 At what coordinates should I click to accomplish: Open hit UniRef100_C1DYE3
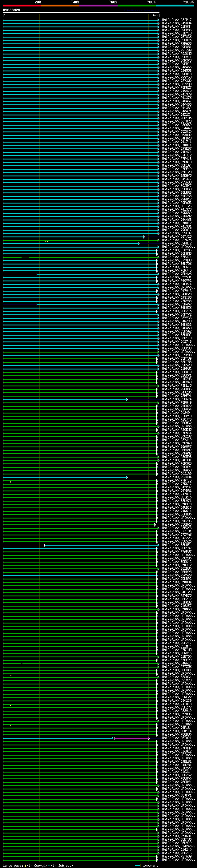176,33
